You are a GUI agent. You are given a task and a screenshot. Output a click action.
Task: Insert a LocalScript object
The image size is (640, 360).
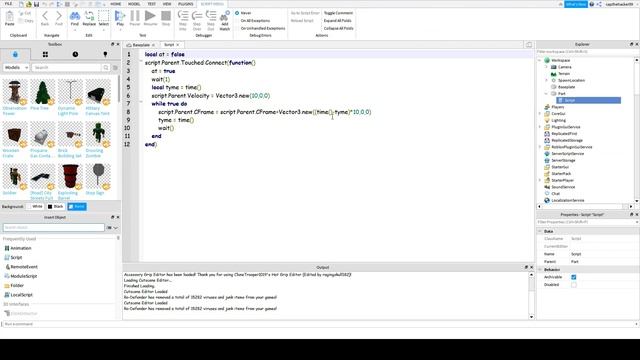[x=18, y=295]
